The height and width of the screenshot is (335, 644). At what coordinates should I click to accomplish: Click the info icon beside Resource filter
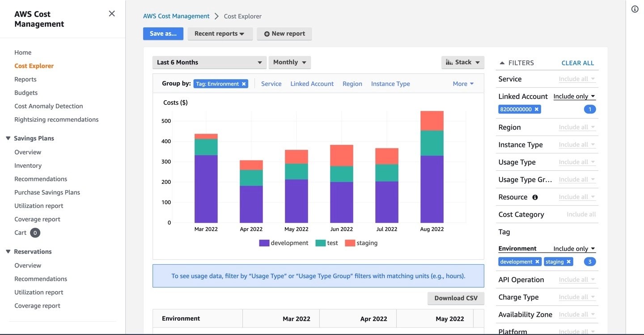click(x=535, y=197)
